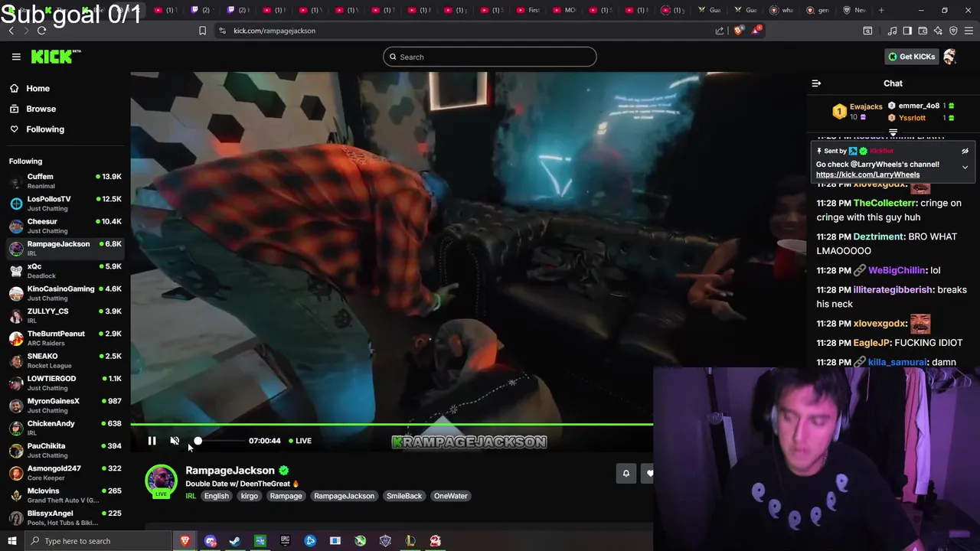980x551 pixels.
Task: Open the kick.com/LarryWheels link
Action: click(867, 174)
